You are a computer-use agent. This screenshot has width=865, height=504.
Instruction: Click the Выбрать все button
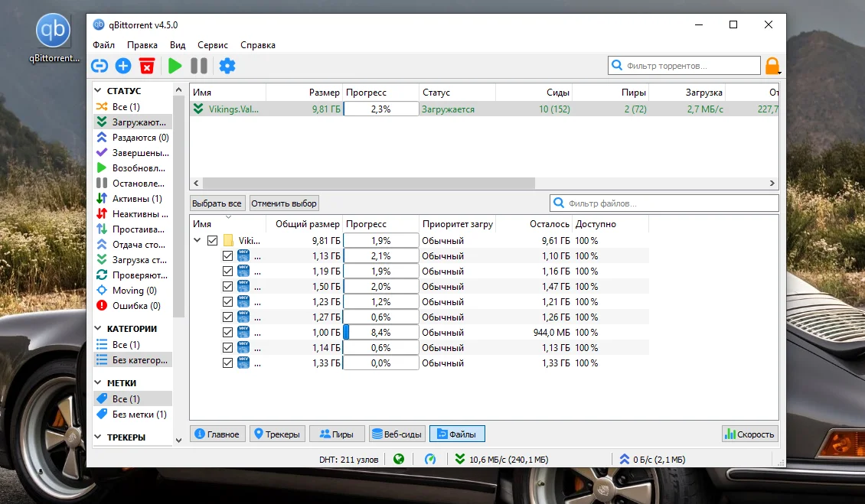(x=217, y=203)
